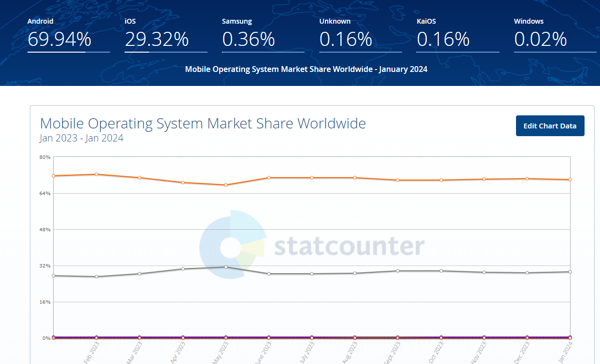Click the gray iOS data point for May 2023
The image size is (600, 364).
click(x=226, y=267)
